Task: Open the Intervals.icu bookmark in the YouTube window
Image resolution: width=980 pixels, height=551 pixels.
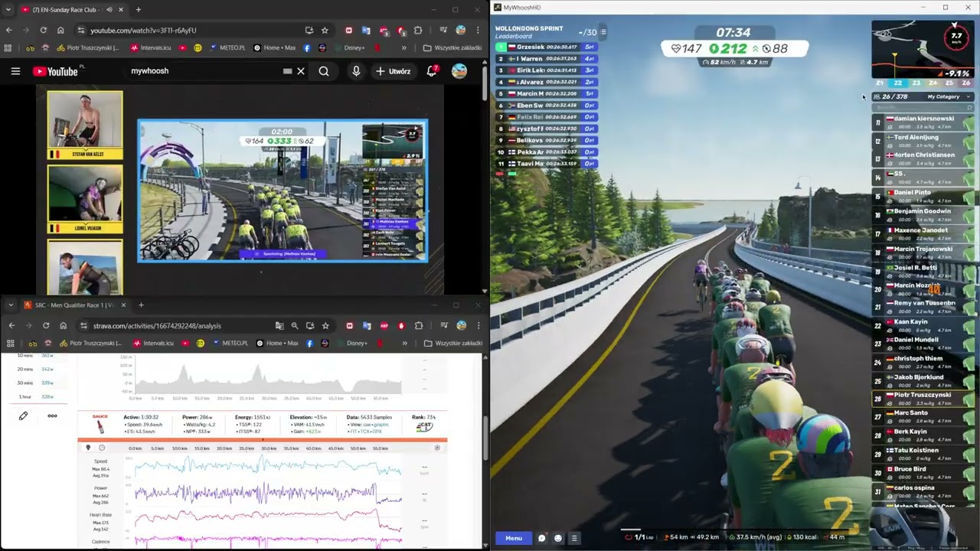Action: pyautogui.click(x=151, y=47)
